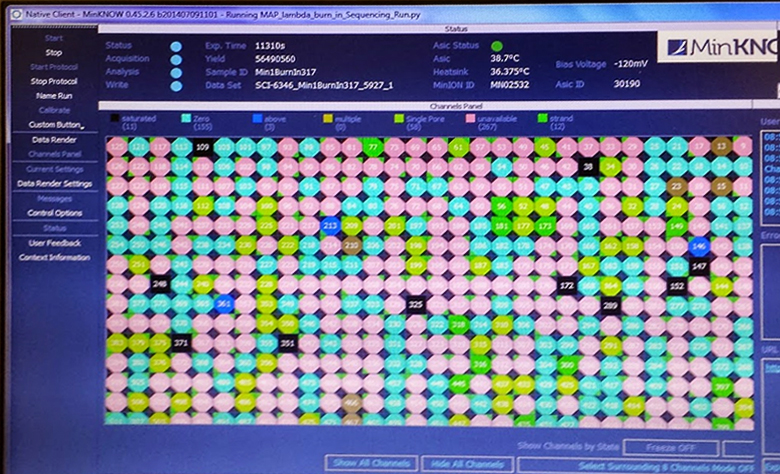Select black channel 325
Screen dimensions: 780x474
415,304
